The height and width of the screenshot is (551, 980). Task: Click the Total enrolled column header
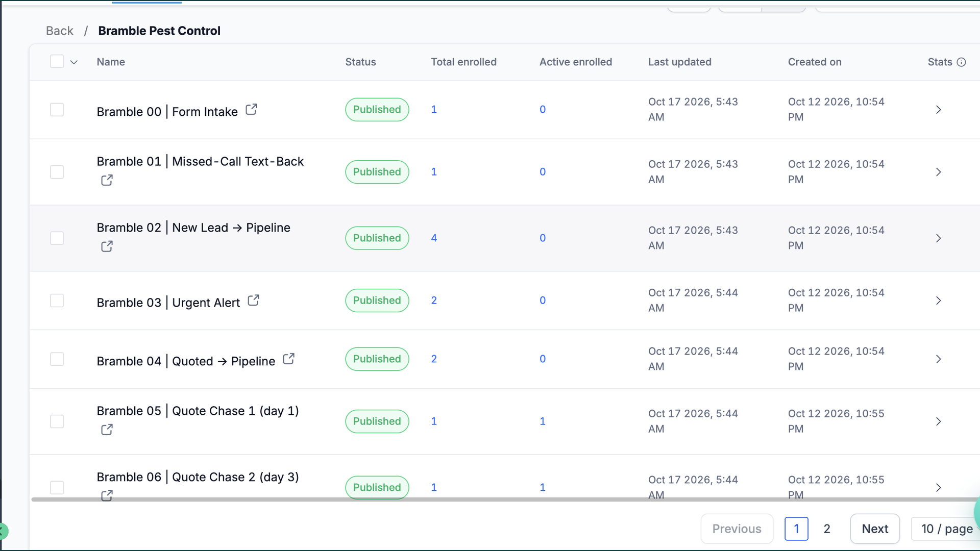tap(463, 62)
